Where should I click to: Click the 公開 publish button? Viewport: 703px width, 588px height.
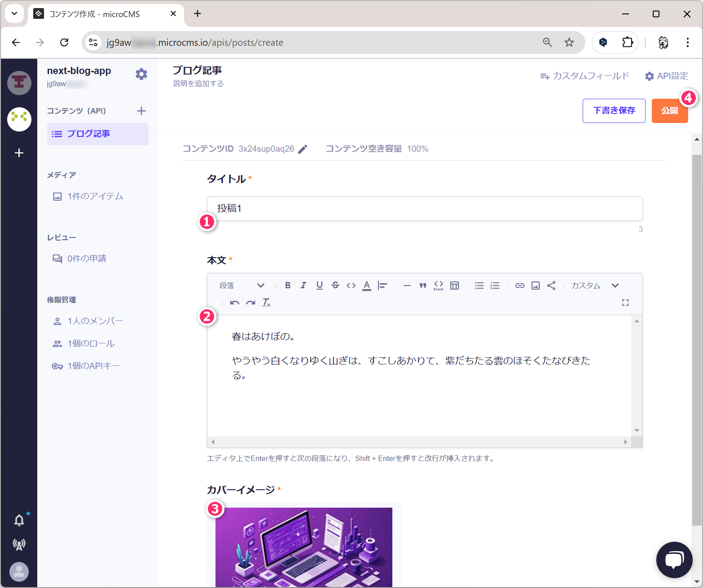point(669,111)
